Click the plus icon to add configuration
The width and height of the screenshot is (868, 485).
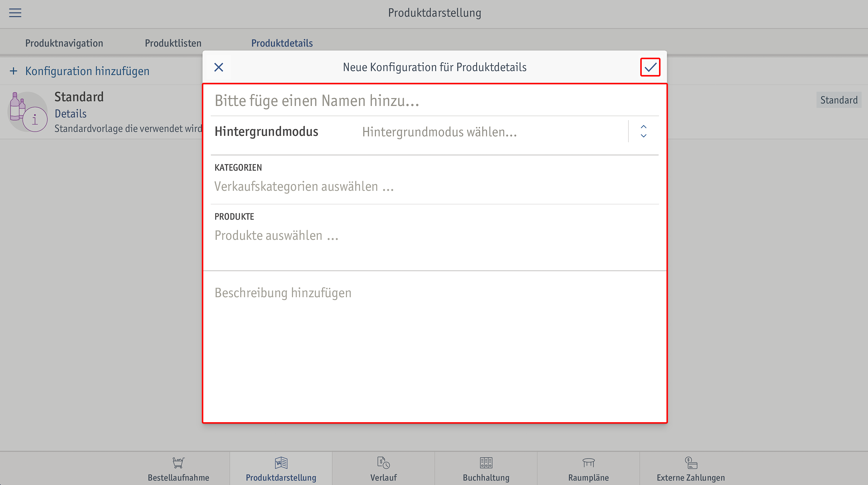14,71
